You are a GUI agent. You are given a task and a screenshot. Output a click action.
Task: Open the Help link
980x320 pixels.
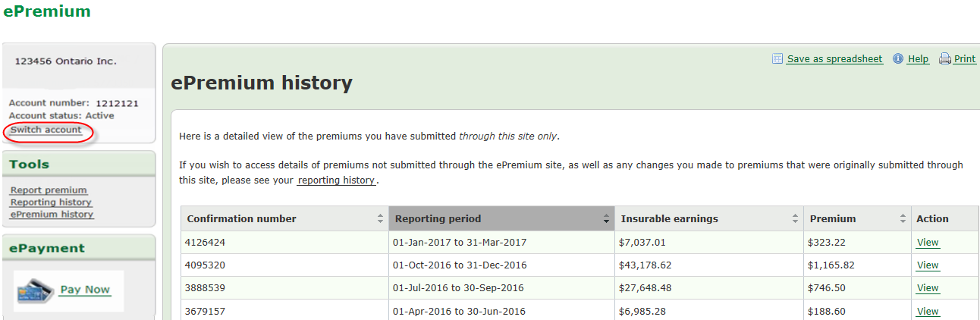click(x=918, y=59)
